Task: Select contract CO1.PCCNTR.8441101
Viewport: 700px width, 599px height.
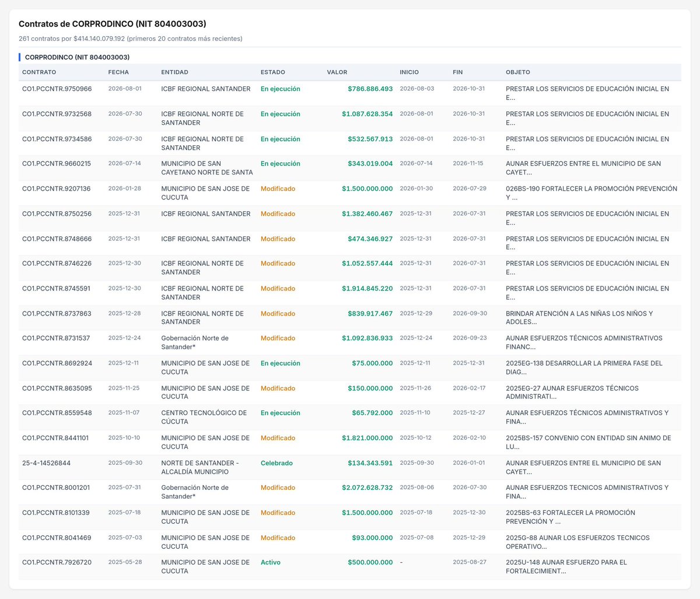Action: click(x=55, y=437)
